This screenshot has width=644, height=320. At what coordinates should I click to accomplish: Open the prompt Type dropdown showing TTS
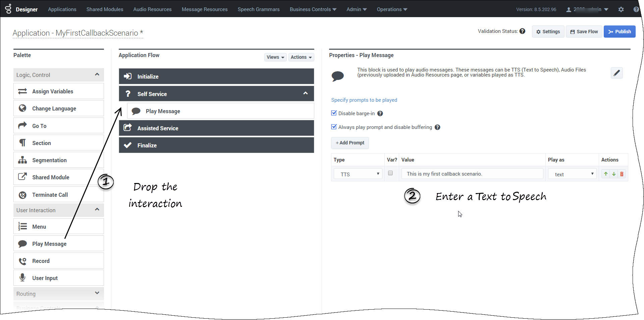(358, 174)
